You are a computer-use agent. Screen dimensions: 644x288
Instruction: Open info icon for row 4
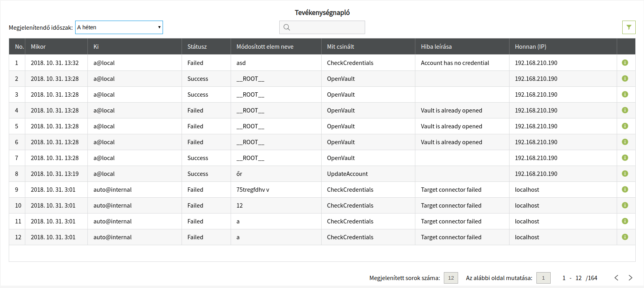tap(625, 110)
